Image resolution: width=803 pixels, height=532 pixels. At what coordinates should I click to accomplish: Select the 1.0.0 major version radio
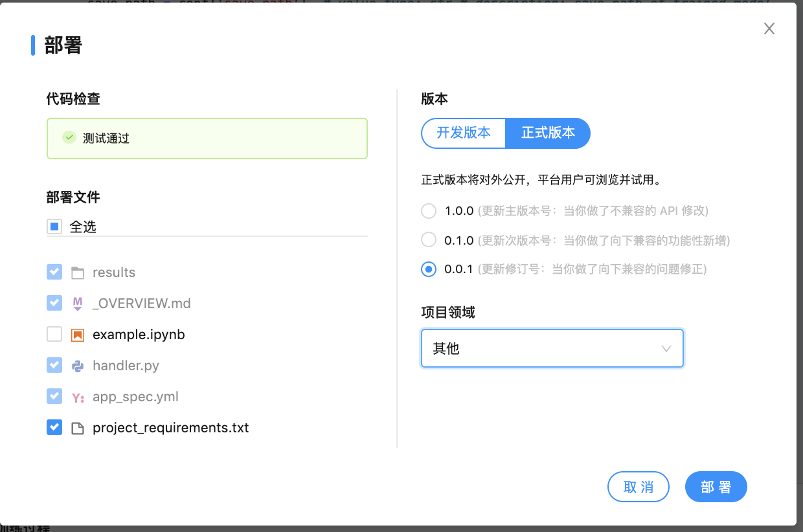[x=429, y=211]
